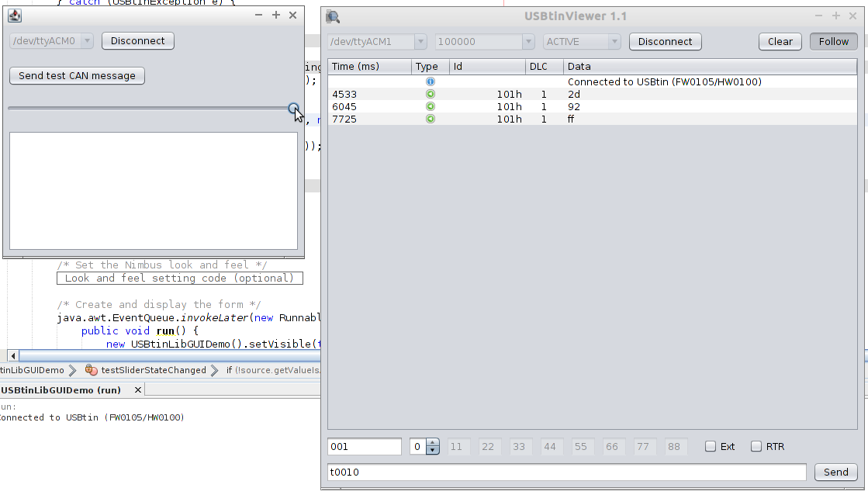The image size is (868, 495).
Task: Expand the folded 'Look and feel setting code' block
Action: (x=180, y=278)
